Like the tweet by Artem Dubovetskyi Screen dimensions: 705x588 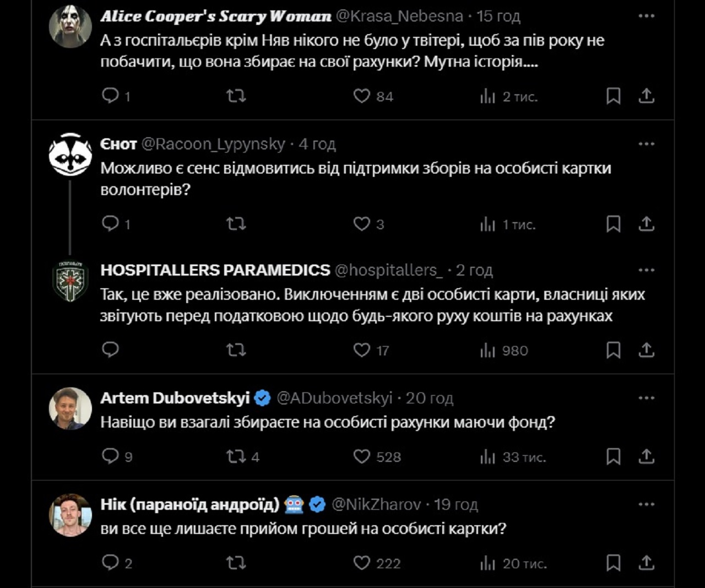pyautogui.click(x=362, y=456)
